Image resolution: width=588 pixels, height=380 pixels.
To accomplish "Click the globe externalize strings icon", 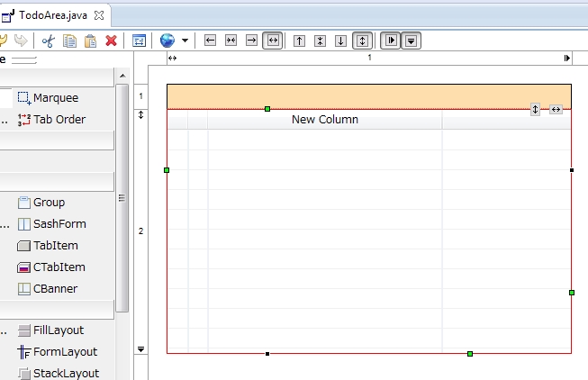I will click(x=167, y=41).
